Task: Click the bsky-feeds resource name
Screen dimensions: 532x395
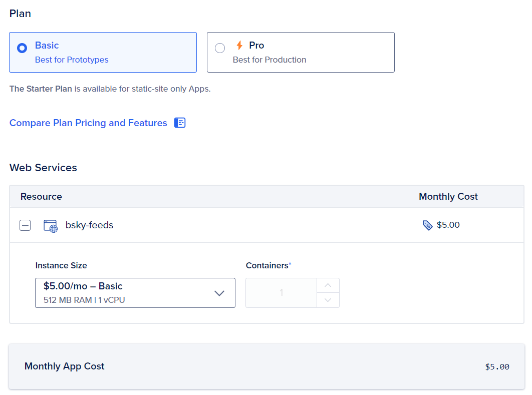Action: click(89, 225)
